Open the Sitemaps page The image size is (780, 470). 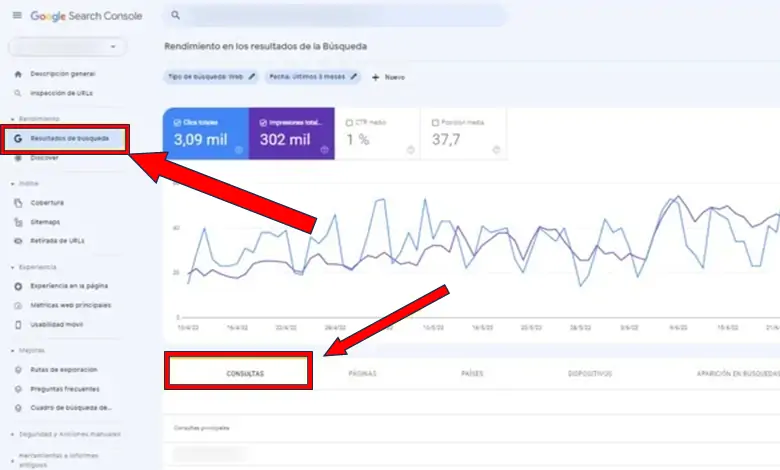[45, 222]
